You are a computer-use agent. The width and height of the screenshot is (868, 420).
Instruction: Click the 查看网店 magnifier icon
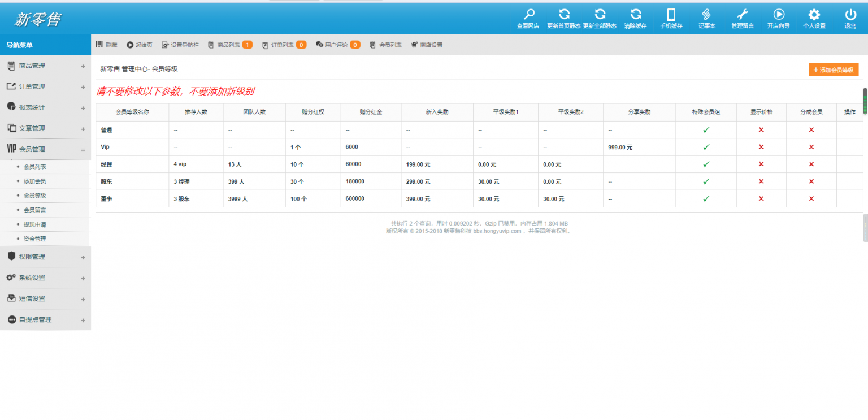point(528,15)
